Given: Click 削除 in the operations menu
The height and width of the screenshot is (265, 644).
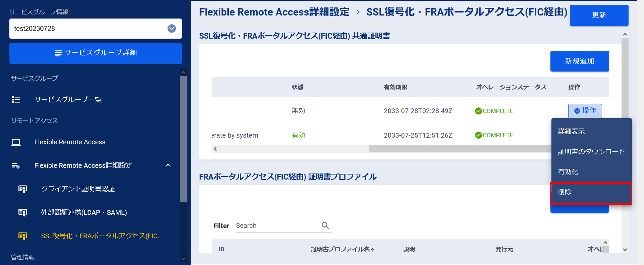Looking at the screenshot, I should coord(565,192).
